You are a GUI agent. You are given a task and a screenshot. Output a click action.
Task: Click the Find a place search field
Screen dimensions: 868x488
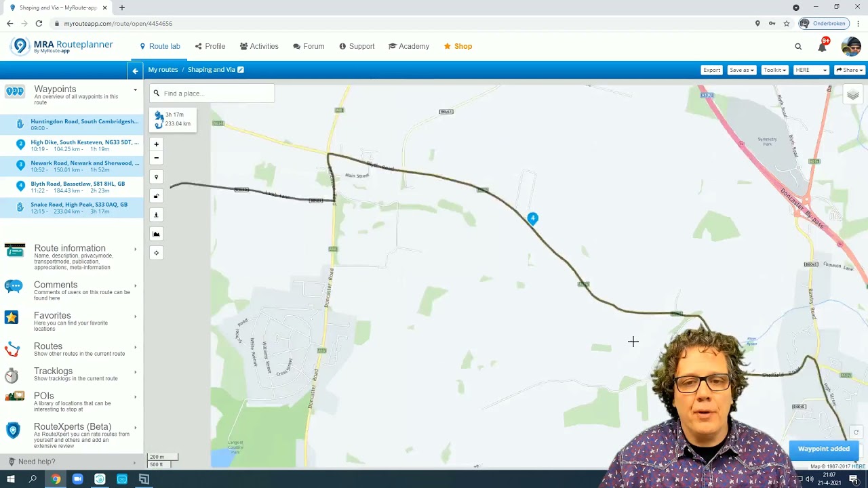(x=212, y=94)
